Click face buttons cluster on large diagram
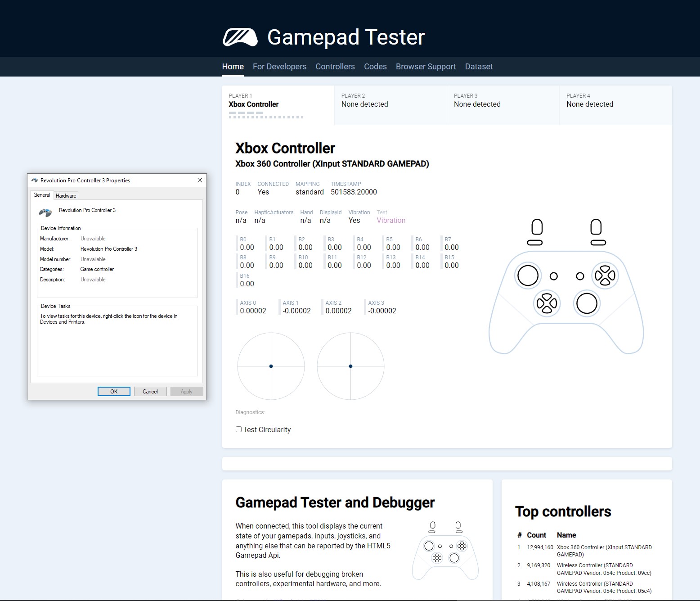The width and height of the screenshot is (700, 601). pyautogui.click(x=605, y=276)
